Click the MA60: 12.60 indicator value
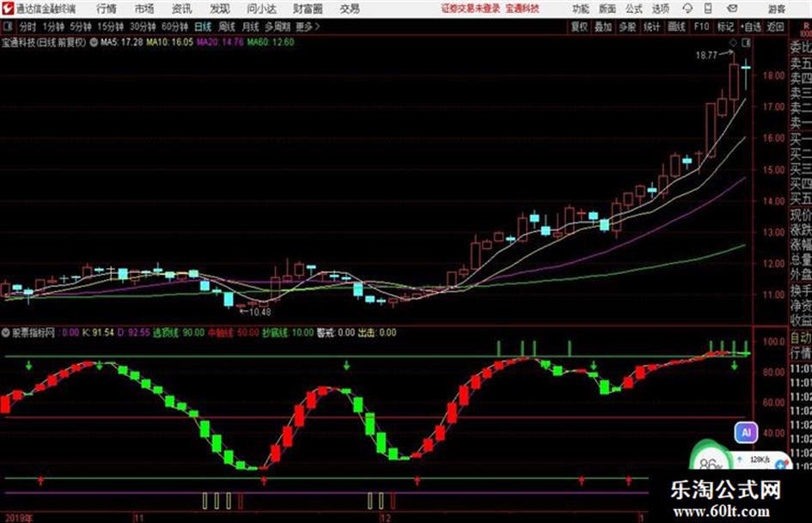The width and height of the screenshot is (812, 523). pos(271,42)
